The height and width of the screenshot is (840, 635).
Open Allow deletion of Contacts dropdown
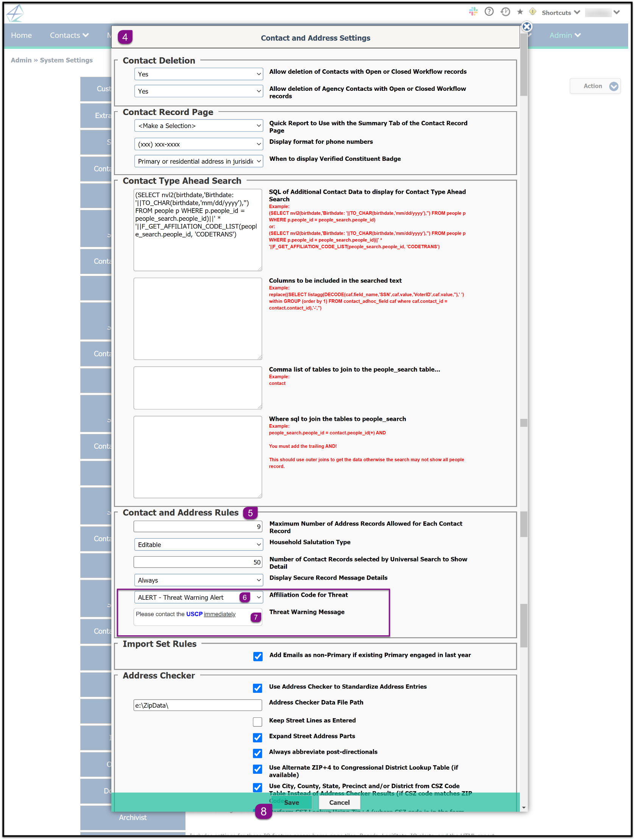(198, 74)
